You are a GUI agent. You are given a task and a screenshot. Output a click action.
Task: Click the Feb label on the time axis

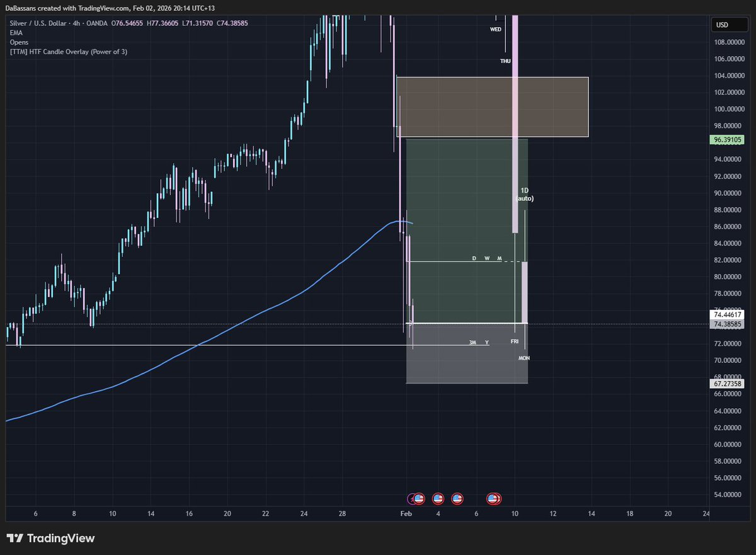pos(405,514)
